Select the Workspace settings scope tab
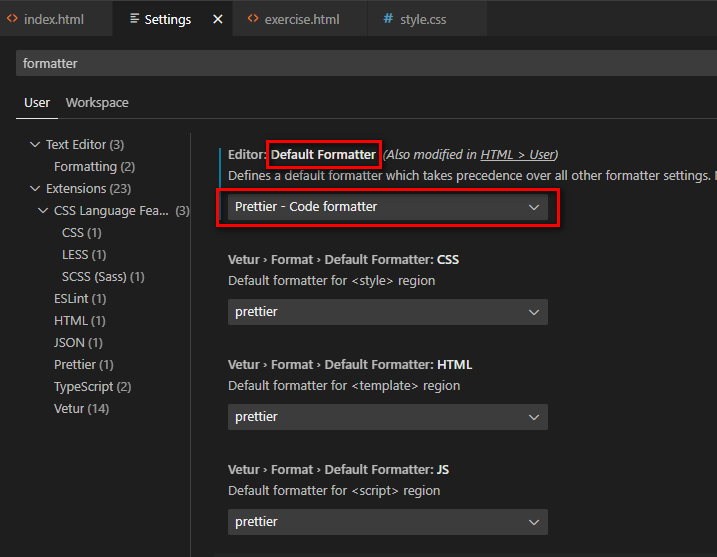 [x=97, y=102]
